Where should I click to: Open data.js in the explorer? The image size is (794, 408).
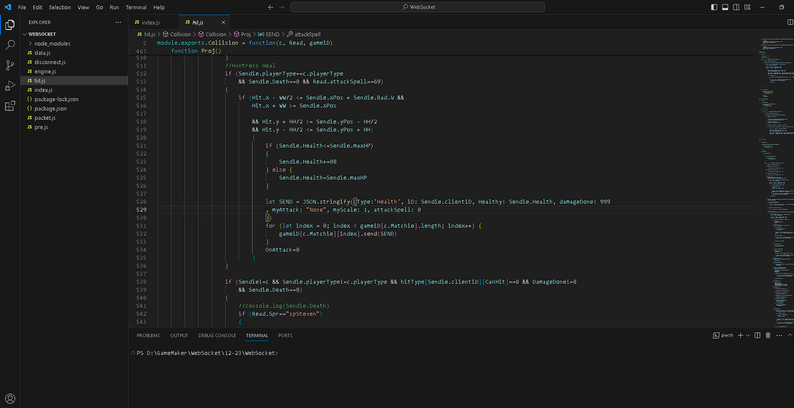[74, 53]
